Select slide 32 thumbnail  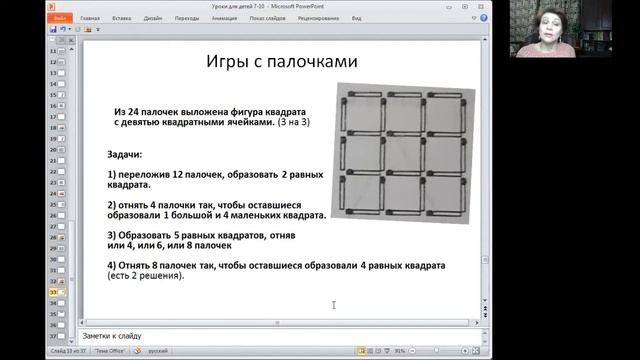(x=61, y=281)
